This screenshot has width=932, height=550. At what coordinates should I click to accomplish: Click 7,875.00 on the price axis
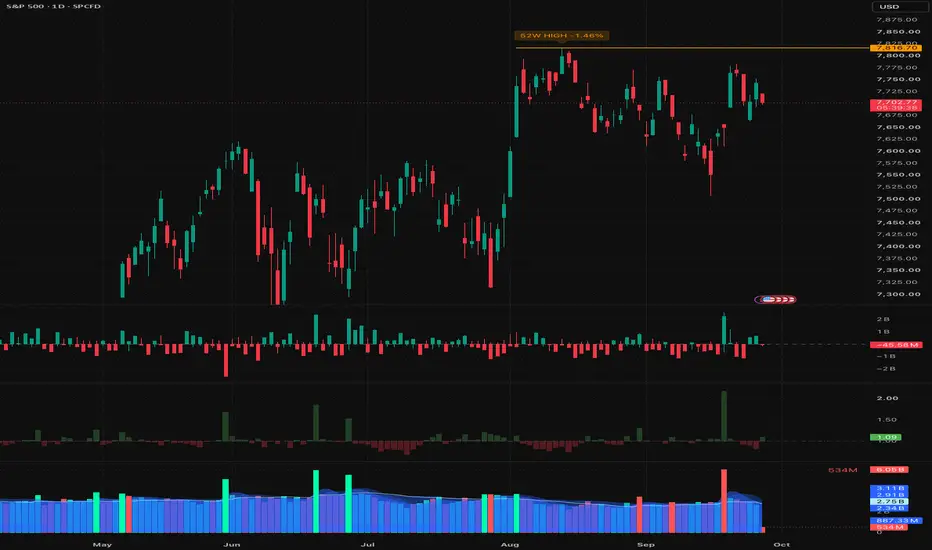point(897,20)
